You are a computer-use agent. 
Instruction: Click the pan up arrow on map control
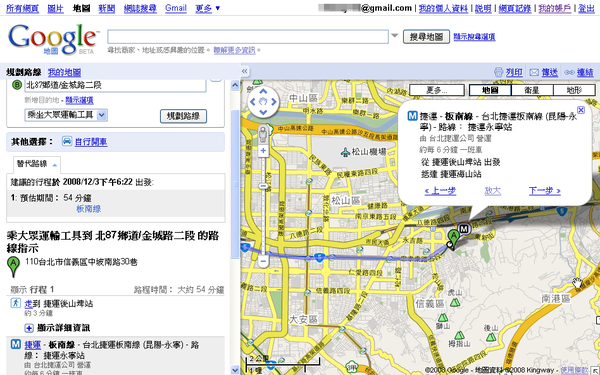point(263,91)
